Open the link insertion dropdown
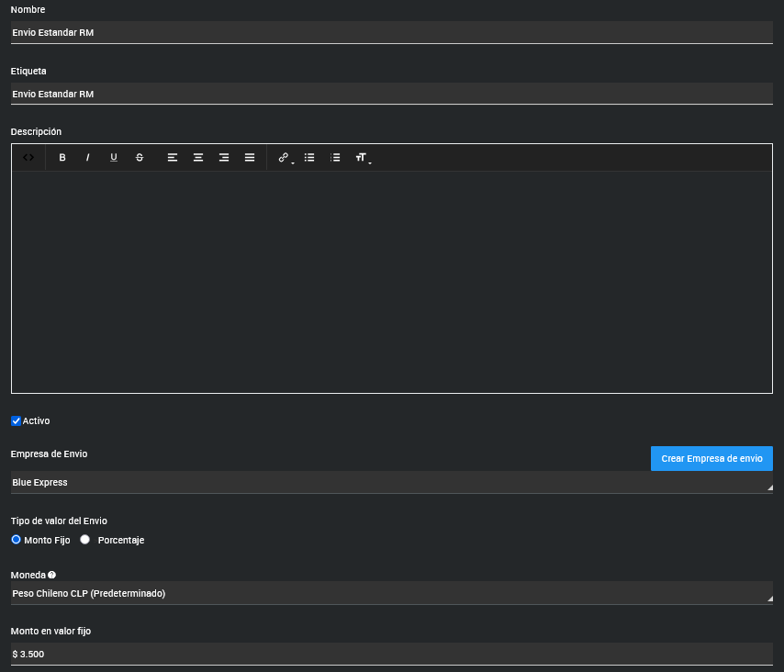This screenshot has width=784, height=672. (x=285, y=157)
